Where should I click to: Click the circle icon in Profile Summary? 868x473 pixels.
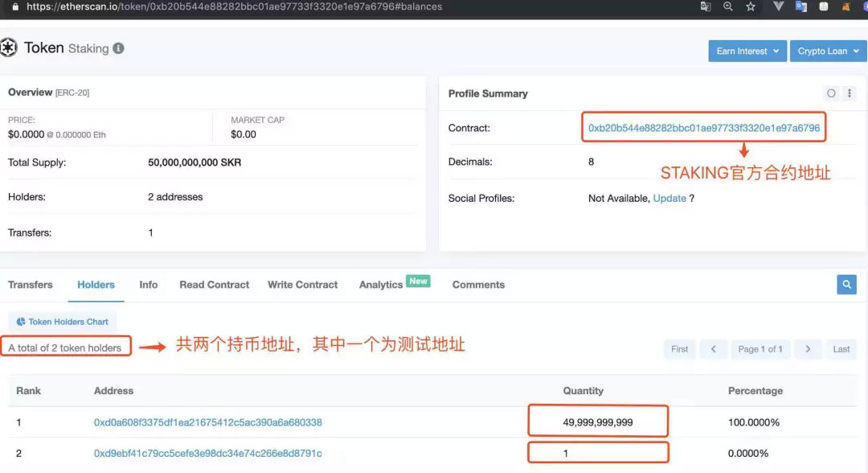831,93
